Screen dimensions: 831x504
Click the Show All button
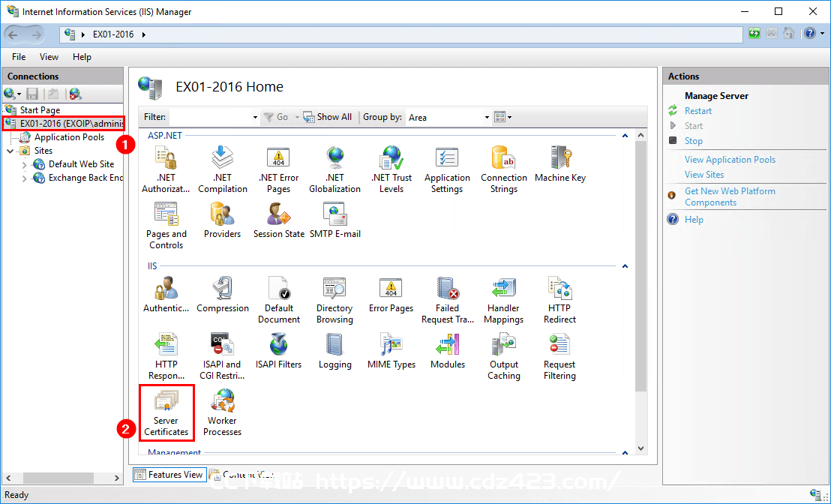[x=328, y=117]
